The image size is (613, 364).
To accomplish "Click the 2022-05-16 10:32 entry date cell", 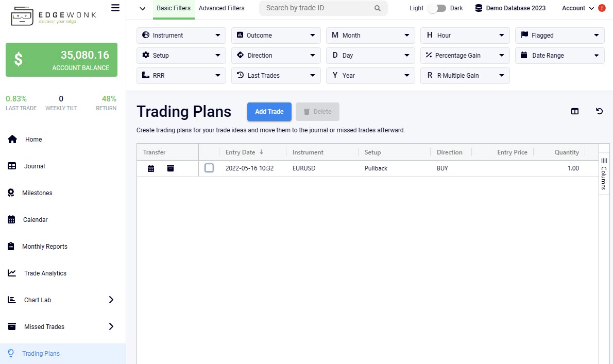I will [249, 168].
